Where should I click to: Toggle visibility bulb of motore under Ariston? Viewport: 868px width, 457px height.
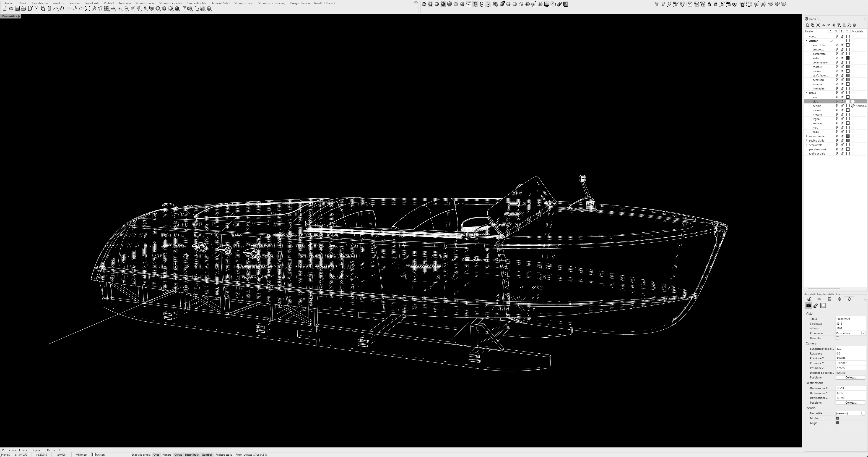[837, 67]
